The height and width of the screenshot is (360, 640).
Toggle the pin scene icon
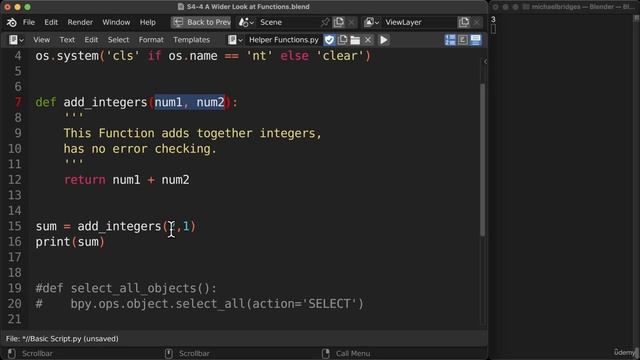pyautogui.click(x=325, y=22)
